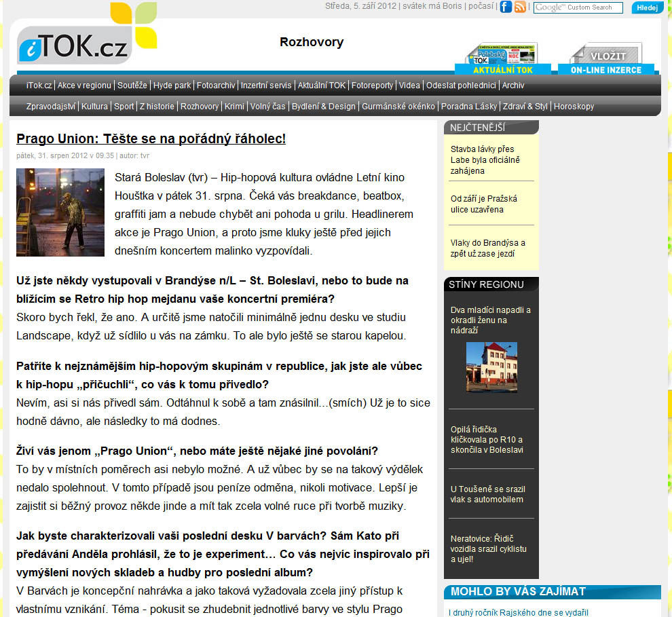Click the train station building thumbnail
Image resolution: width=672 pixels, height=617 pixels.
coord(491,367)
